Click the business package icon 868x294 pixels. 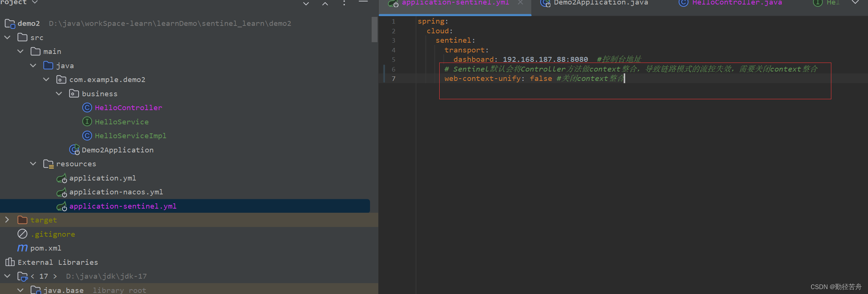[74, 94]
